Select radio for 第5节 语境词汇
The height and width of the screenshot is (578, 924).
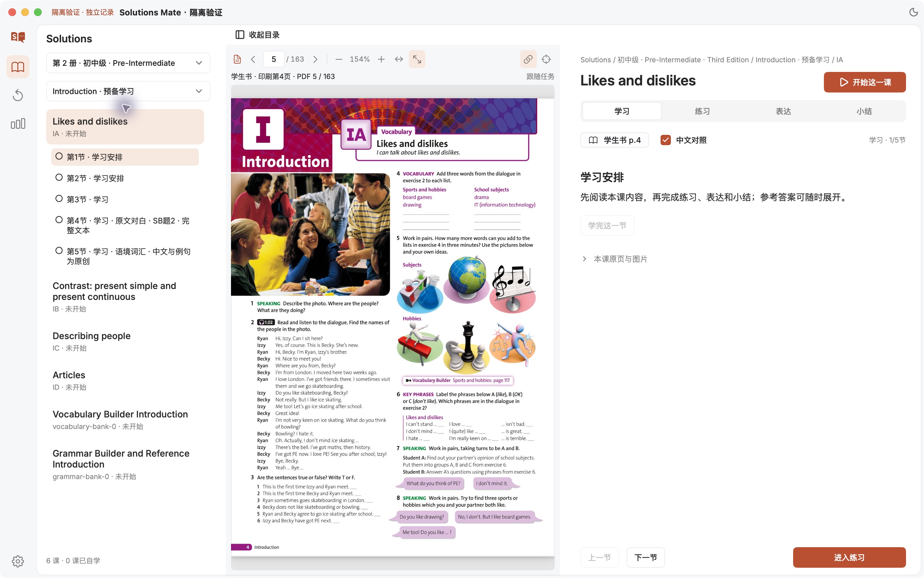[x=59, y=251]
